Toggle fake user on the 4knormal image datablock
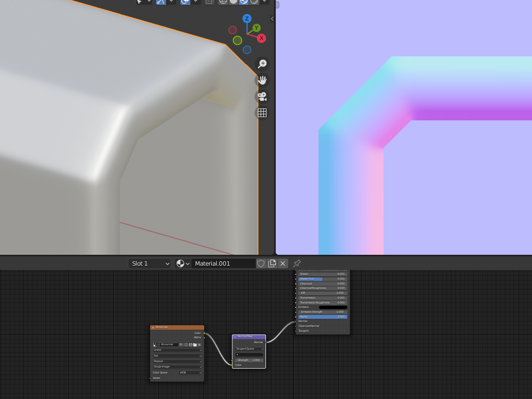This screenshot has height=399, width=532. [x=186, y=345]
